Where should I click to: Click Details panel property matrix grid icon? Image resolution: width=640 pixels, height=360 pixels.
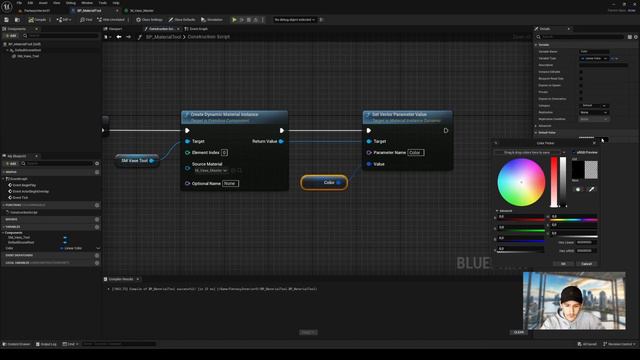(x=629, y=37)
